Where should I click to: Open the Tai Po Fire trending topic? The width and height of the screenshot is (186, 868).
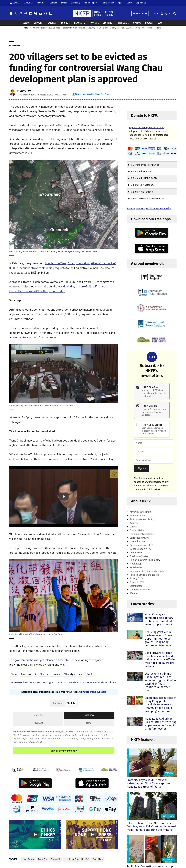point(34,28)
